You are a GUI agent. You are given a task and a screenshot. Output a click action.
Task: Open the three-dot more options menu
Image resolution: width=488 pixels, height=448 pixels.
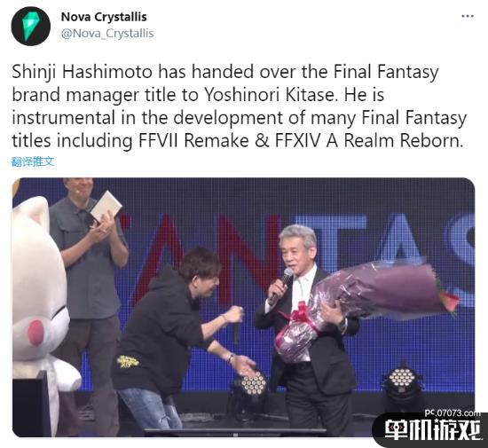coord(468,16)
